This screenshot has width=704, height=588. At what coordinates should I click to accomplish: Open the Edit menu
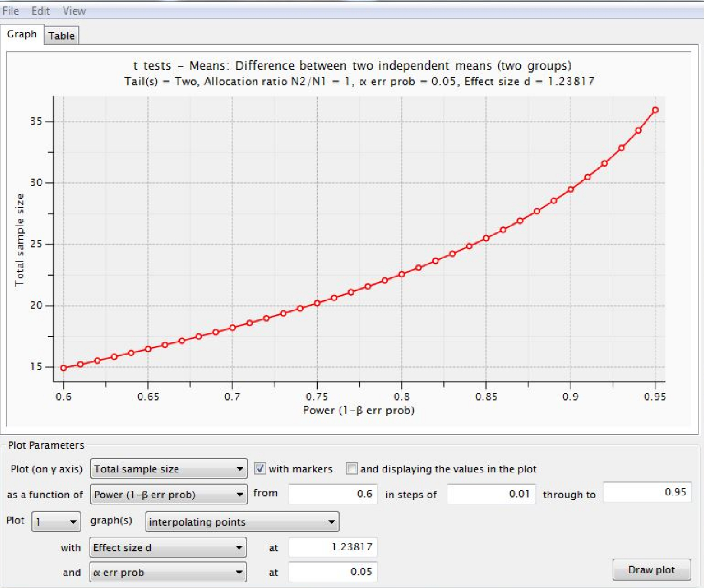(40, 11)
